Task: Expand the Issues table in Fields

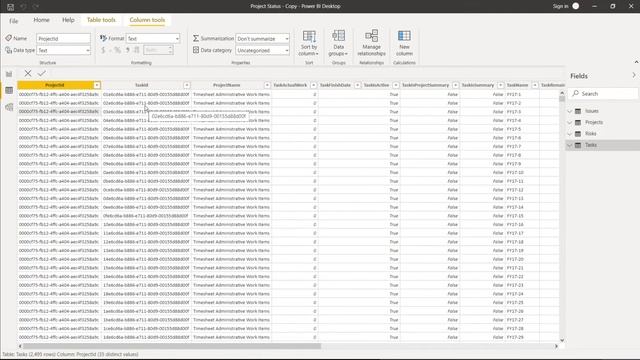Action: tap(570, 111)
